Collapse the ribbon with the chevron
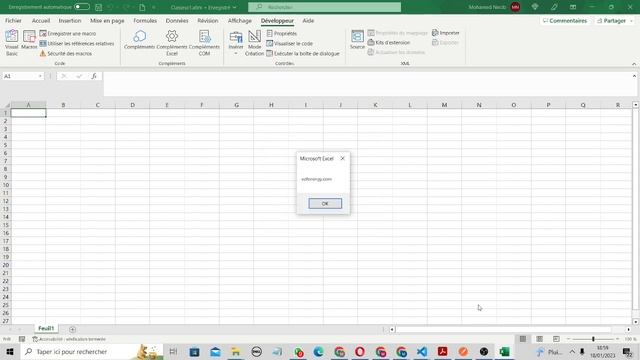 (x=634, y=64)
